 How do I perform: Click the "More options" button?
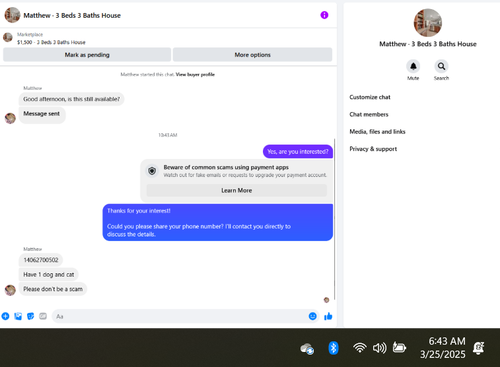252,55
